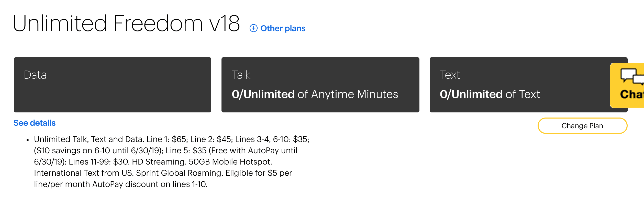Viewport: 644px width, 209px height.
Task: Click the 0/Unlimited of Text value
Action: (490, 94)
